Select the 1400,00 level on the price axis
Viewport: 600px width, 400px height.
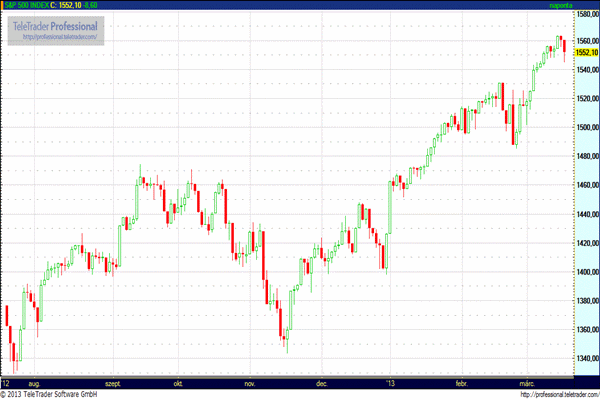tap(586, 272)
